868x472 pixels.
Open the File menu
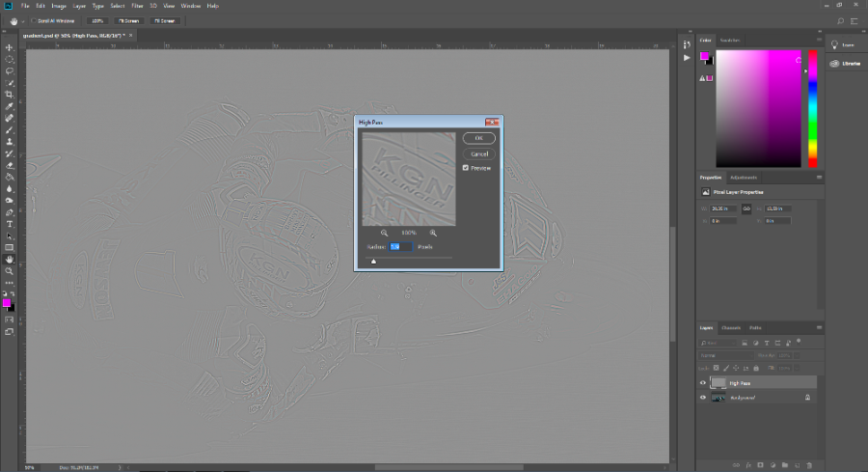(25, 6)
